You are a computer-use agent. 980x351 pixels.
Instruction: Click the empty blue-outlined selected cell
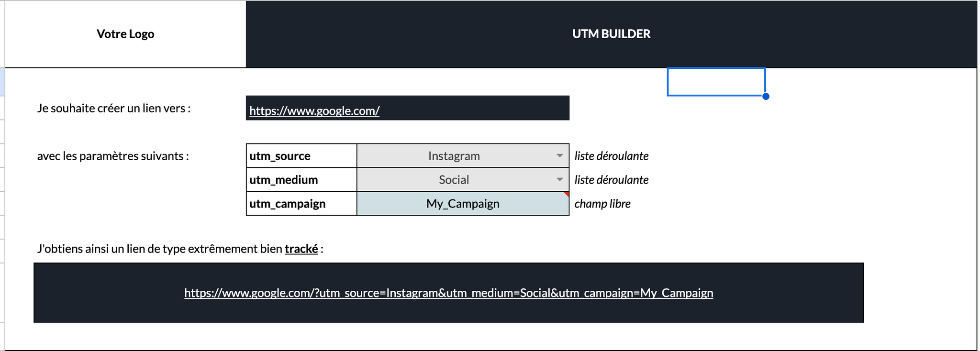click(x=716, y=82)
